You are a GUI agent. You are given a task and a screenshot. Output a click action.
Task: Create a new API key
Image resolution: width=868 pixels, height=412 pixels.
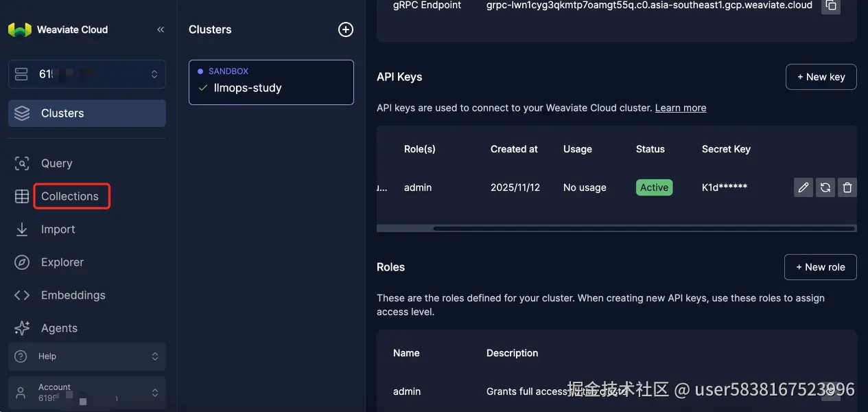[x=821, y=77]
